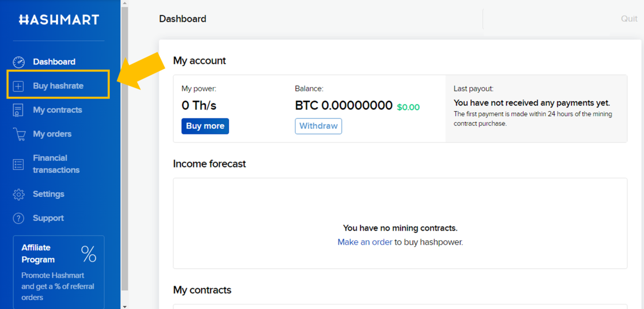Click the BTC 0.00000000 balance value
This screenshot has width=644, height=309.
[x=344, y=106]
